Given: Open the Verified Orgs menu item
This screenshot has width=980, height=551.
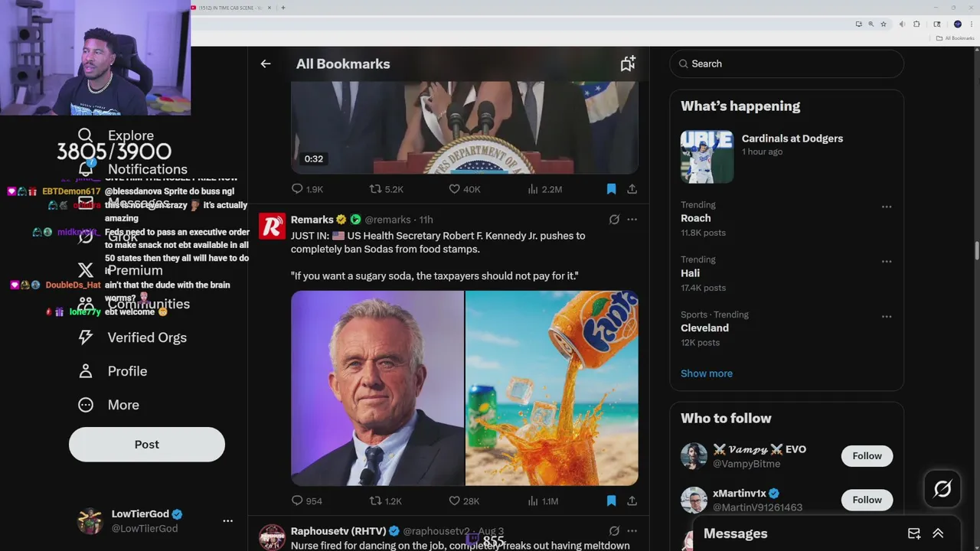Looking at the screenshot, I should click(x=132, y=337).
